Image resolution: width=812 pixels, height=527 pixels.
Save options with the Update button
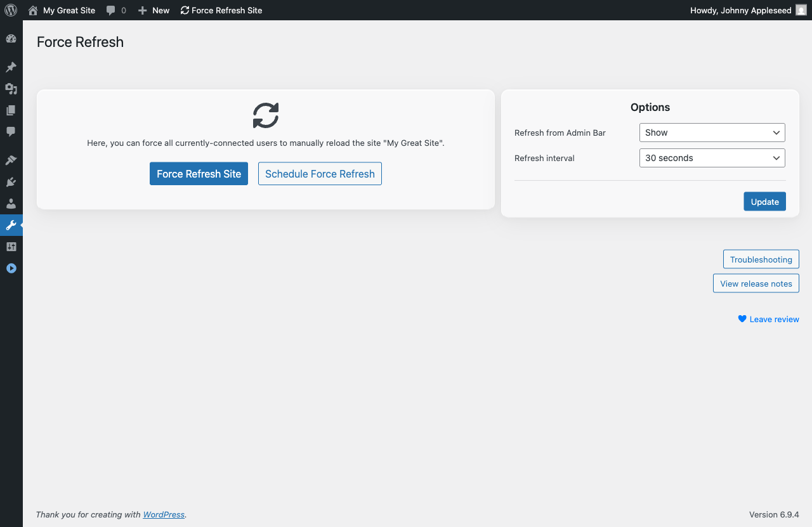click(764, 202)
